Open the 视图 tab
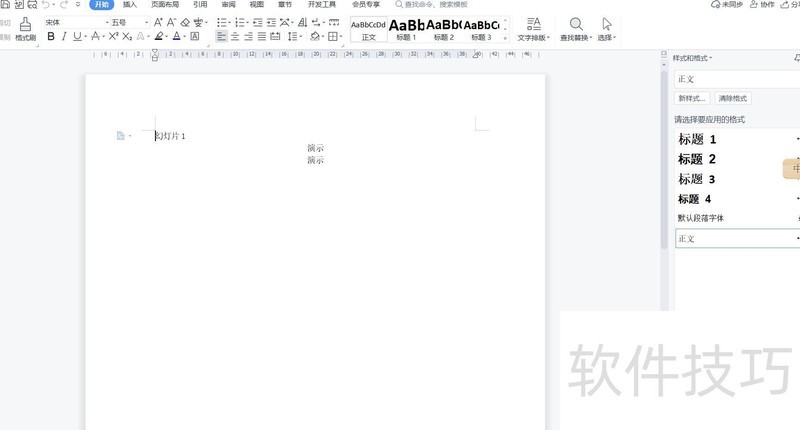The image size is (800, 430). click(257, 5)
